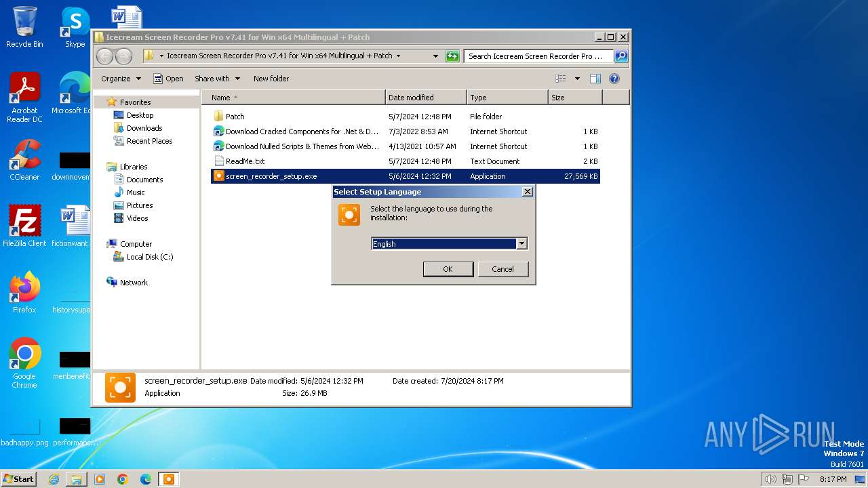The width and height of the screenshot is (868, 488).
Task: Toggle the preview pane icon
Action: coord(595,79)
